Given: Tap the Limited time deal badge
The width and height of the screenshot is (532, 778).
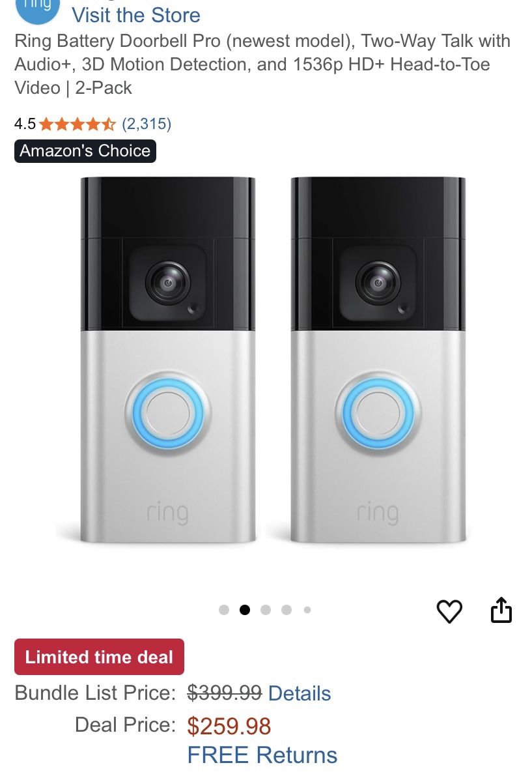Looking at the screenshot, I should coord(99,657).
